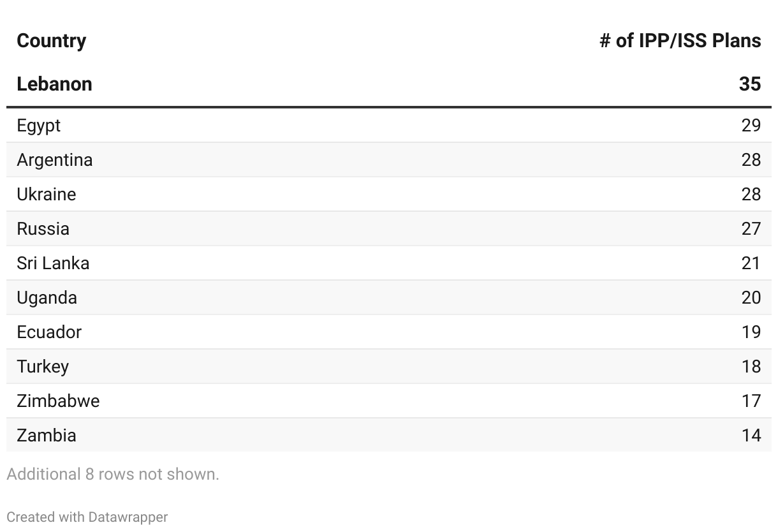Screen dimensions: 778x532
Task: Click Lebanon's value of 35
Action: [750, 84]
